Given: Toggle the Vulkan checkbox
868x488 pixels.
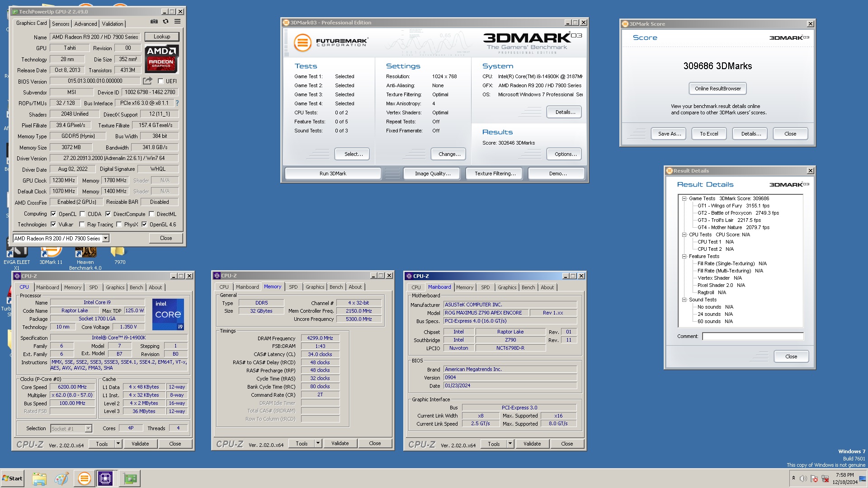Looking at the screenshot, I should click(x=53, y=225).
